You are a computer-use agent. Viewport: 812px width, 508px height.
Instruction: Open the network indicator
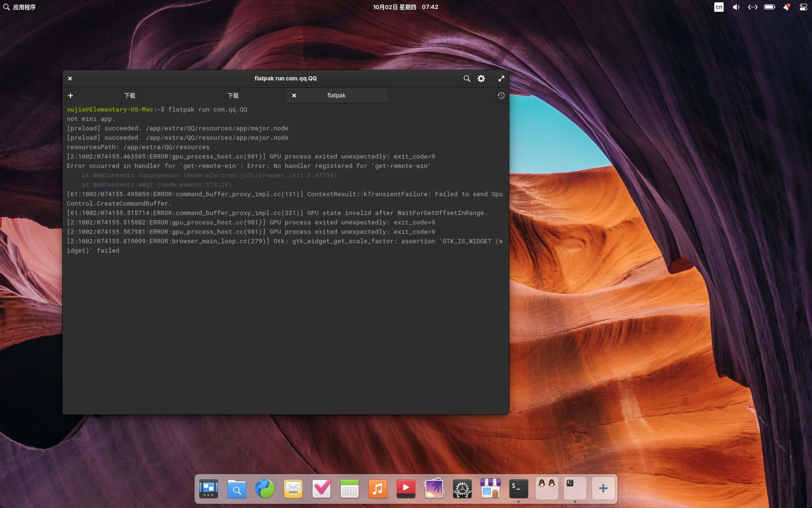tap(752, 7)
